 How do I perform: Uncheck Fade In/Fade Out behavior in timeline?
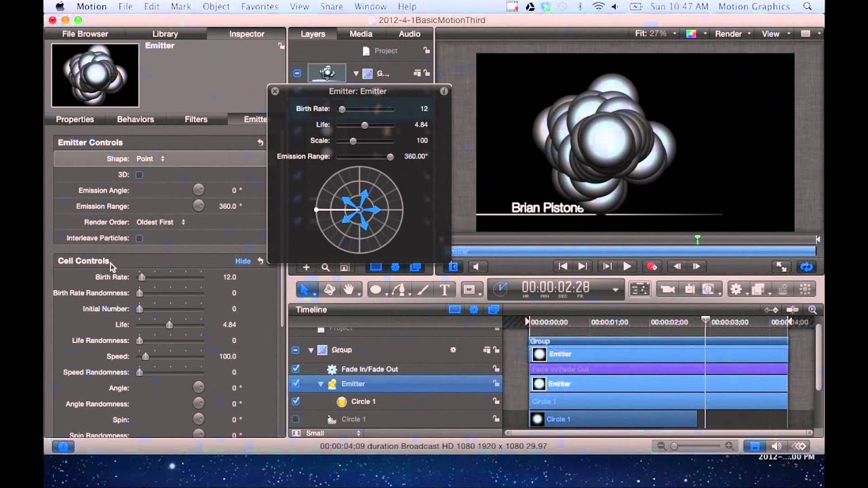[296, 369]
